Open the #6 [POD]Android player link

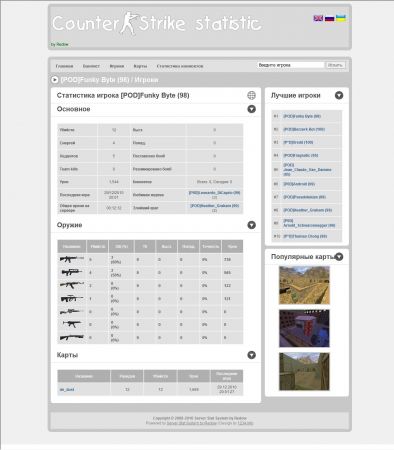(299, 184)
